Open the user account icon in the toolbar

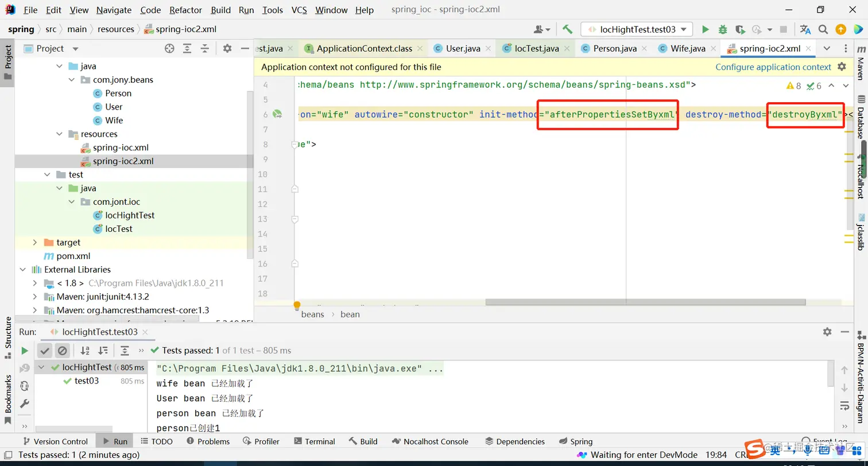tap(542, 29)
